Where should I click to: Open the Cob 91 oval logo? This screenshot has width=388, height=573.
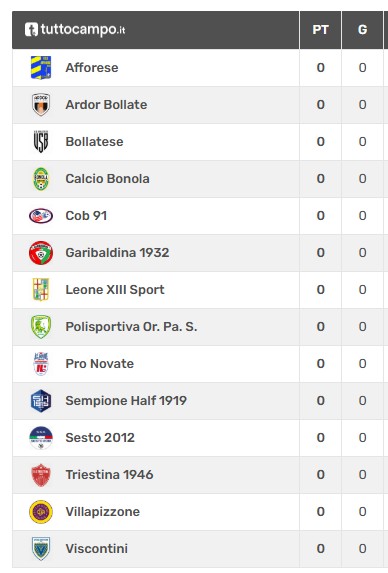tap(41, 216)
